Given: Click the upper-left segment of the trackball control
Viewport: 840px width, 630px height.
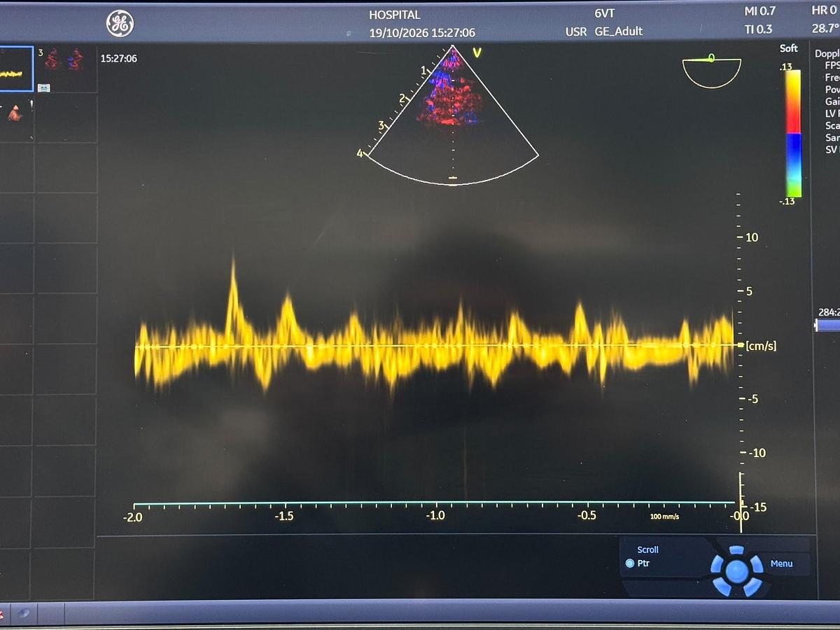Looking at the screenshot, I should click(x=718, y=563).
